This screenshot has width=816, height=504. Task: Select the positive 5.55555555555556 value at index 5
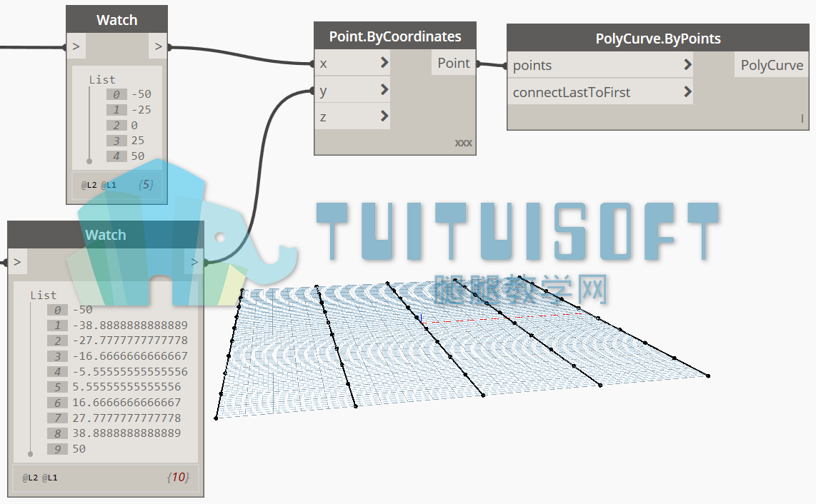[126, 387]
